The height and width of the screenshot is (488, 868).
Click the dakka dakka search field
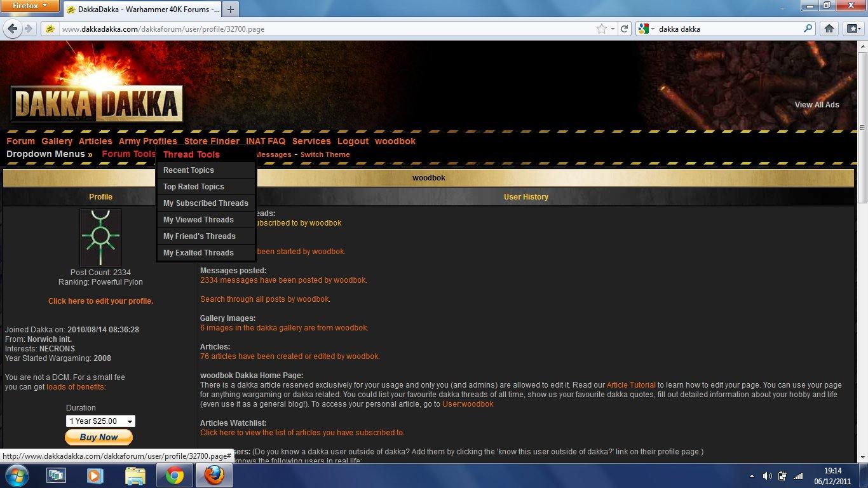coord(728,29)
